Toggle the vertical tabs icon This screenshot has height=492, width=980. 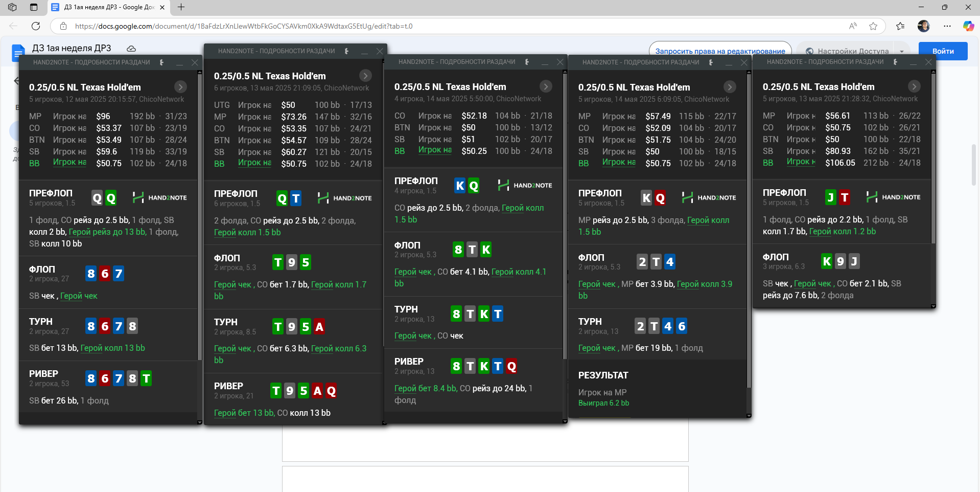[x=12, y=7]
